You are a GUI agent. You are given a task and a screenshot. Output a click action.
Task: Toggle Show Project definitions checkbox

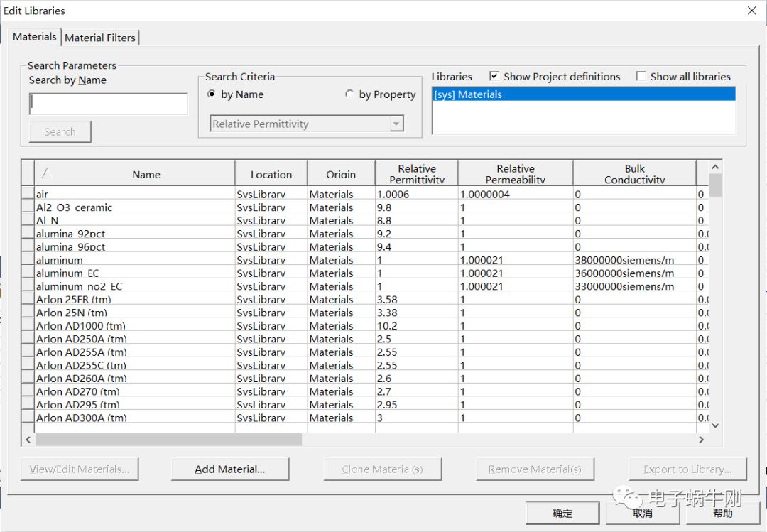click(494, 77)
